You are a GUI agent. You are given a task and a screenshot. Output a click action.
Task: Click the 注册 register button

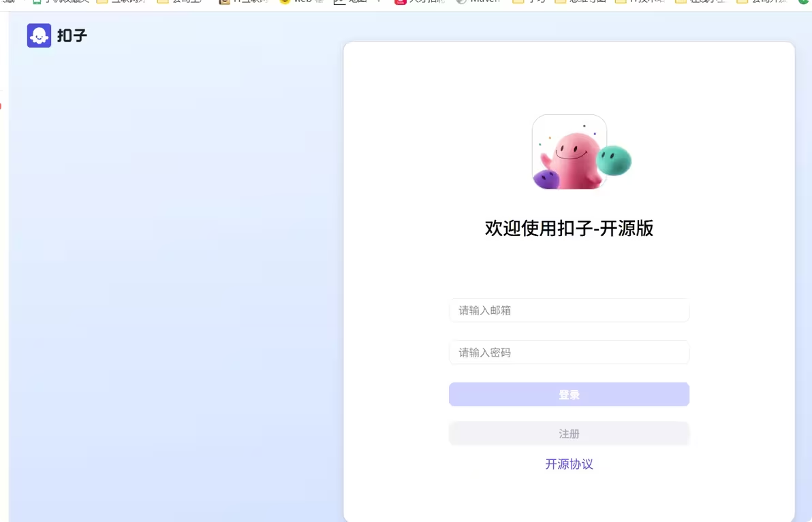click(569, 434)
